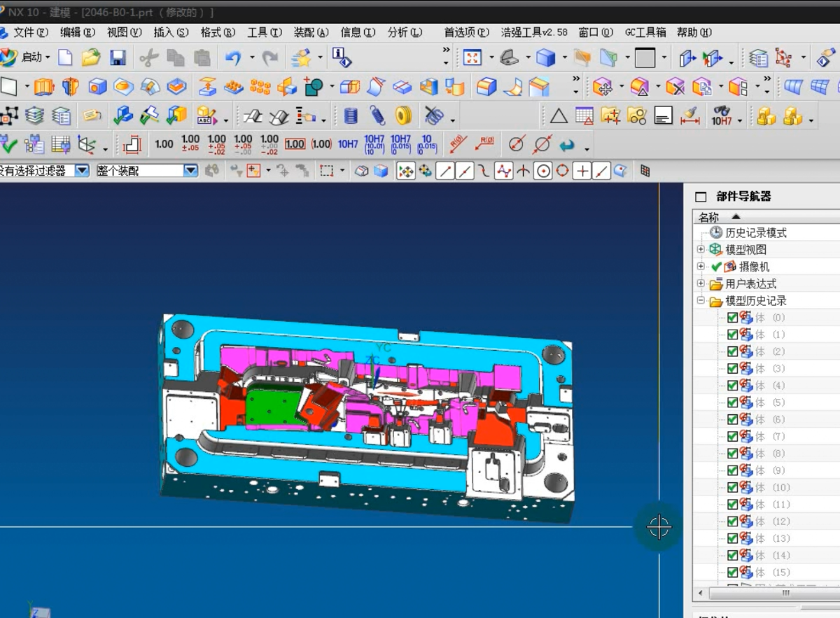This screenshot has height=618, width=840.
Task: Select the standalone 10H7 fit tolerance icon
Action: (x=348, y=144)
